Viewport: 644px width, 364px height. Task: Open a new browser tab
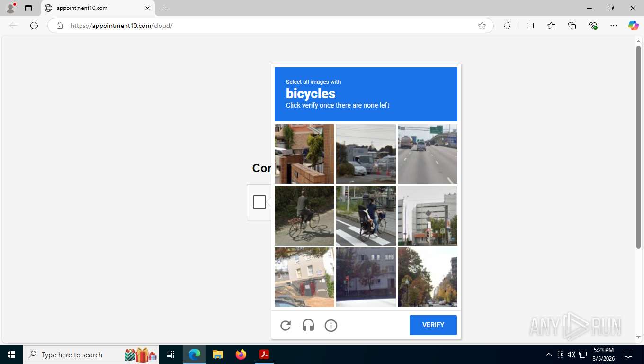(165, 8)
